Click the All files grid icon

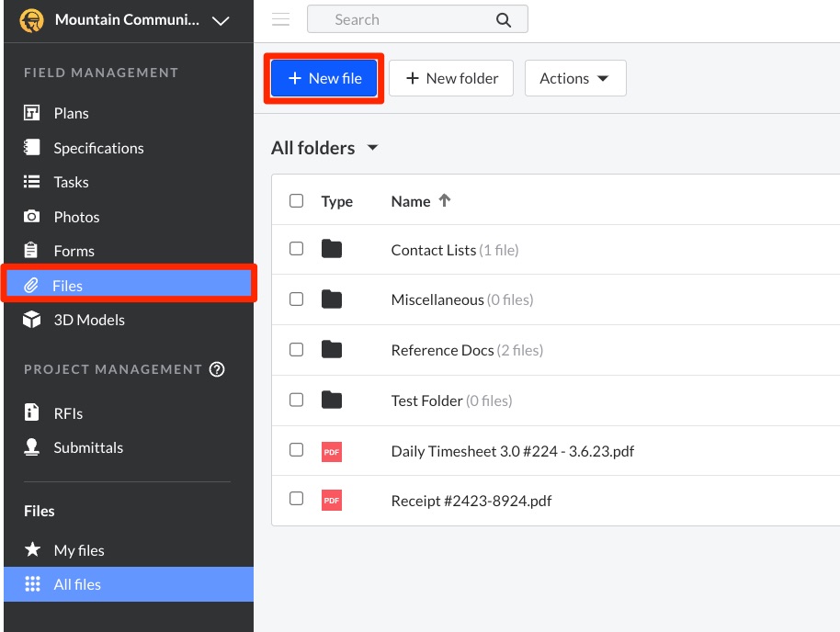click(32, 584)
